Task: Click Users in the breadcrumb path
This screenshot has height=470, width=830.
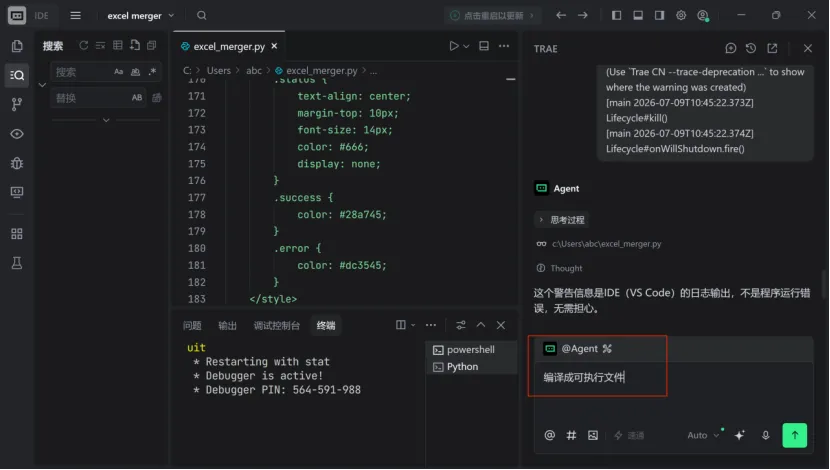Action: (219, 70)
